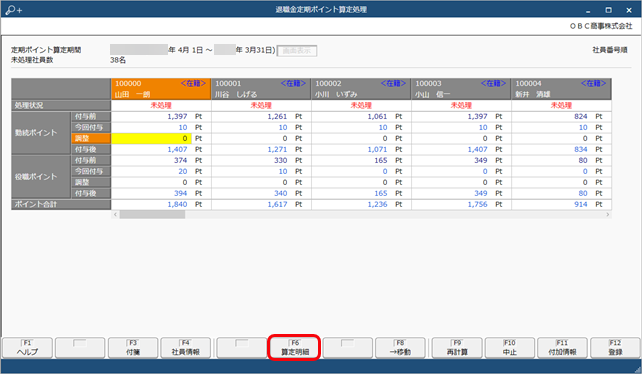Open F1 ヘルプ help button
Screen dimensions: 642x374
pos(27,348)
